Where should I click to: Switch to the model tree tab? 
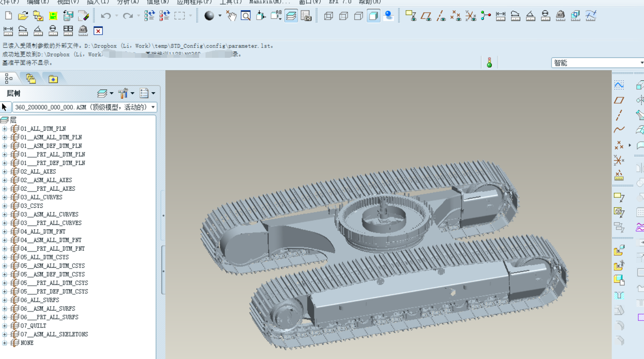pos(8,79)
